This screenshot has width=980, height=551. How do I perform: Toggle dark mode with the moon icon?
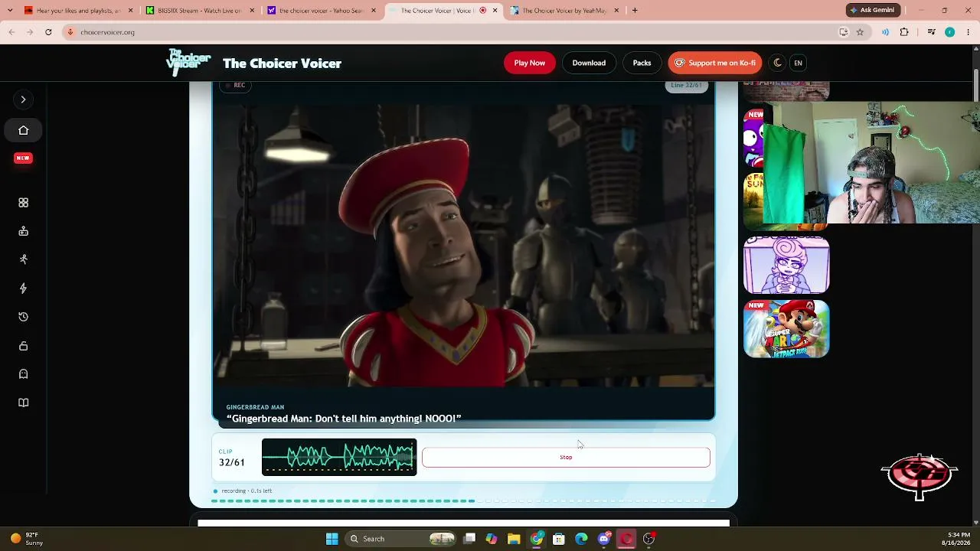778,63
